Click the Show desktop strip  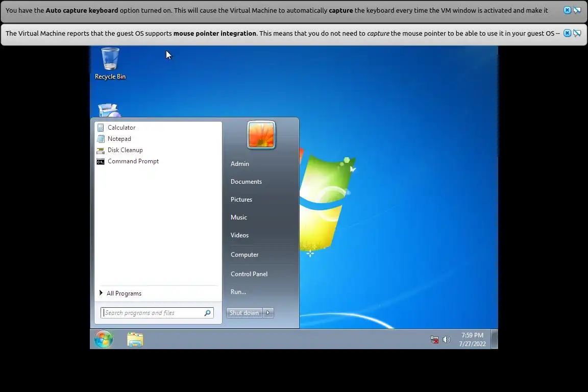495,339
